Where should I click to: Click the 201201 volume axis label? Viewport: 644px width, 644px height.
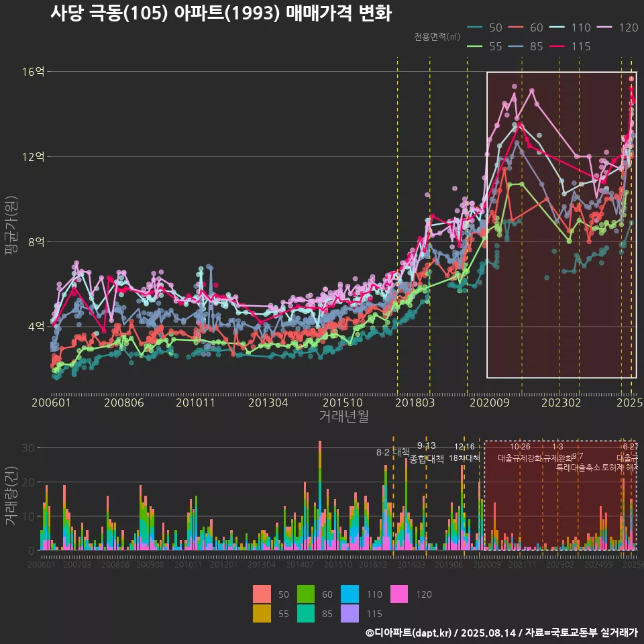tap(224, 564)
